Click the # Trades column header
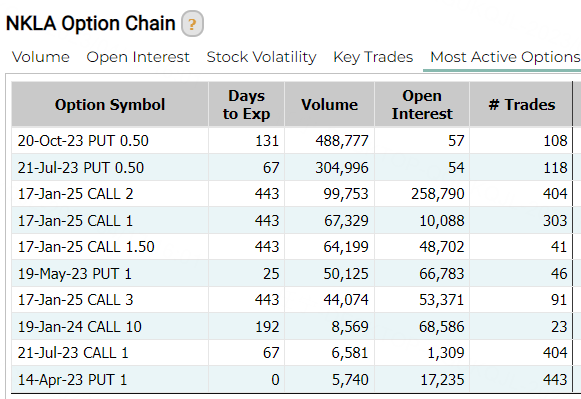The width and height of the screenshot is (581, 399). point(521,104)
